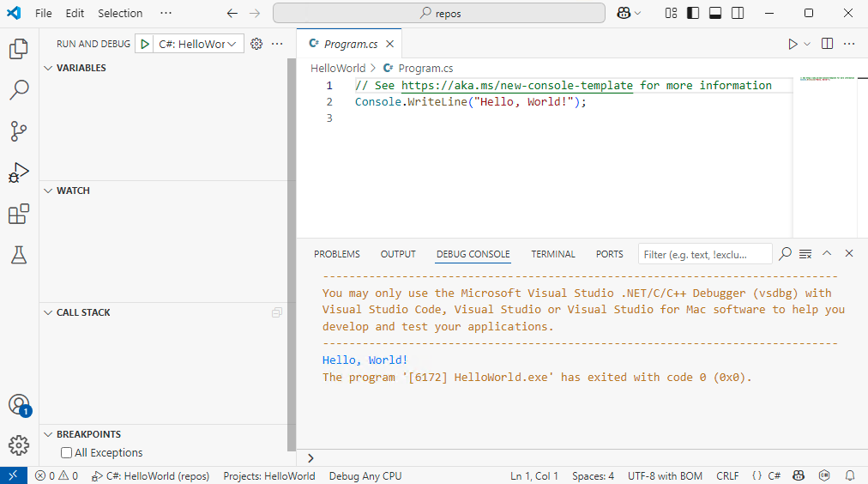
Task: Clear the debug console output
Action: pyautogui.click(x=805, y=254)
